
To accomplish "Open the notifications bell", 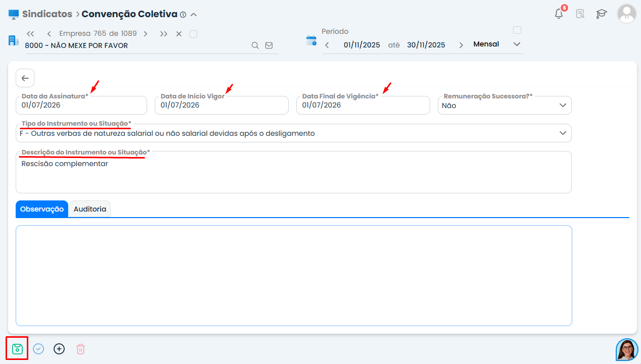I will pyautogui.click(x=559, y=14).
